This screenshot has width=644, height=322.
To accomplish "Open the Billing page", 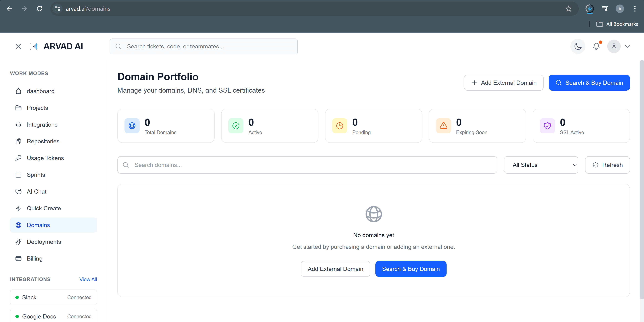I will (x=35, y=258).
